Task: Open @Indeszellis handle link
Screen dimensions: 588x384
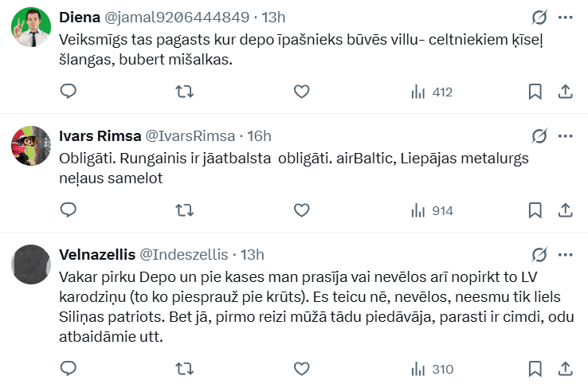Action: click(x=184, y=255)
